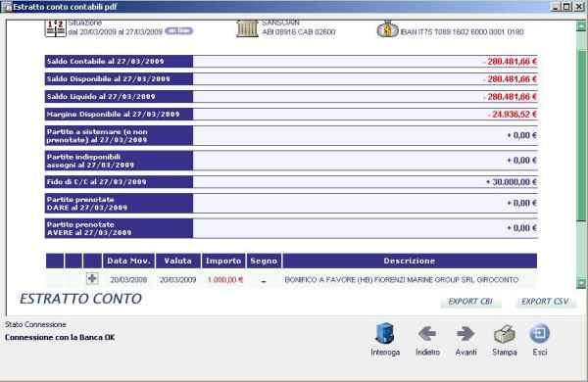The height and width of the screenshot is (382, 588).
Task: Click the Importo column header
Action: pos(223,261)
